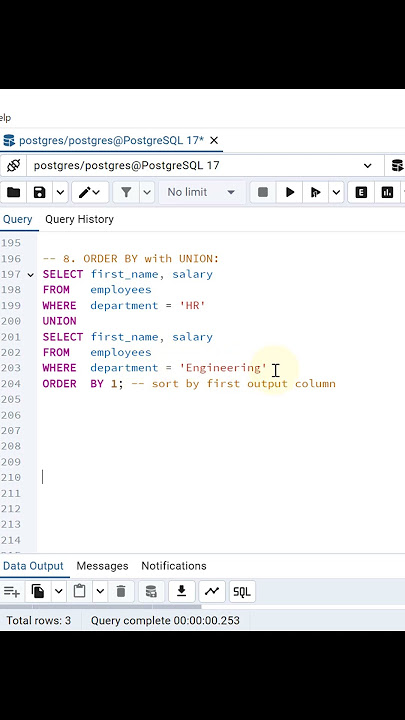Open the graph visualiser line-chart icon
The width and height of the screenshot is (405, 720).
click(212, 591)
